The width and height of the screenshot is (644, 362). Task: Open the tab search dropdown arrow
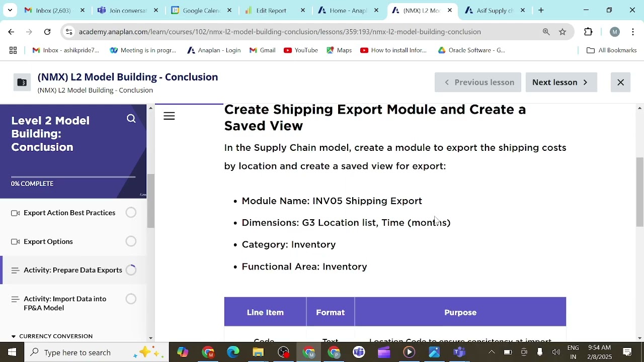pos(10,10)
